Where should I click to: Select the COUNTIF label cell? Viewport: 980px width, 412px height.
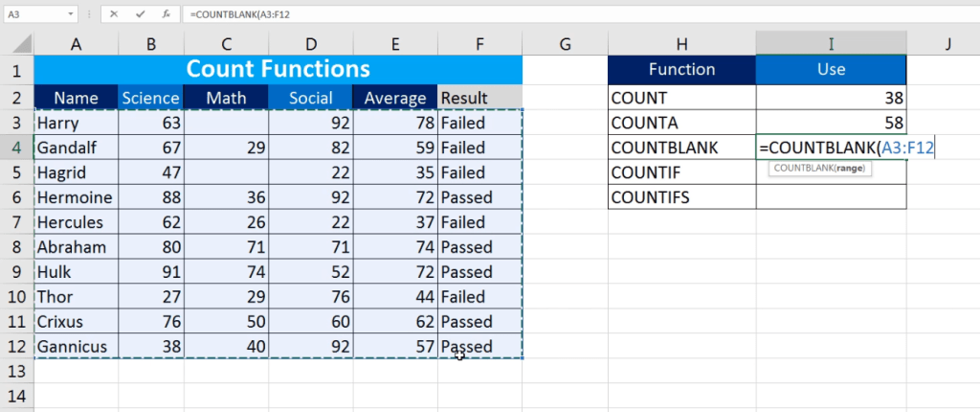[681, 172]
